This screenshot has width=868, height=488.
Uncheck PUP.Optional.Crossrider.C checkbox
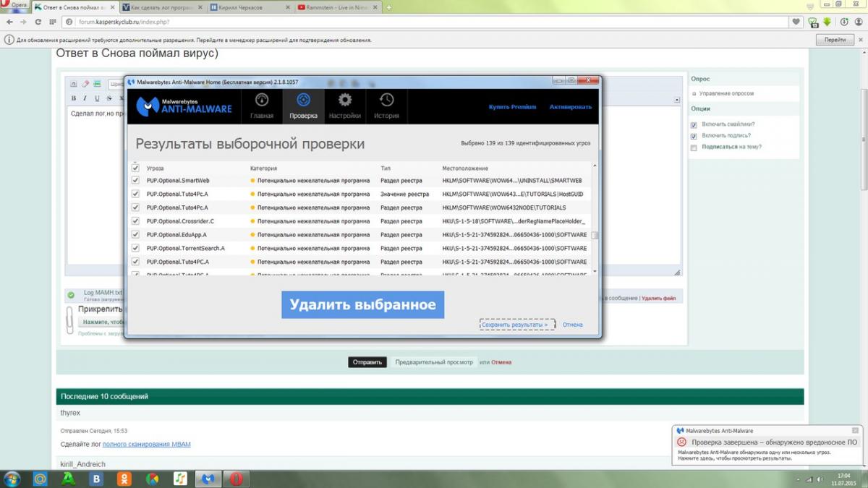click(x=135, y=221)
